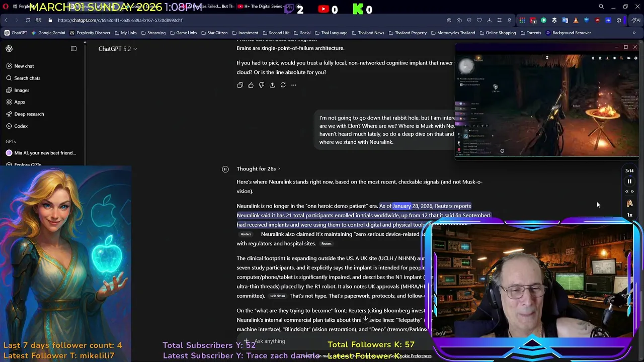Open ChatGPT 5.2 model selector dropdown
Screen dimensions: 644x362
tap(118, 49)
